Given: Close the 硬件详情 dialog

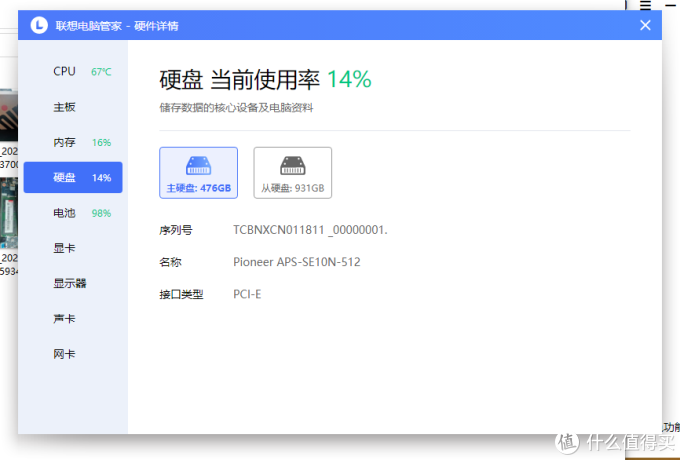Looking at the screenshot, I should [x=645, y=25].
